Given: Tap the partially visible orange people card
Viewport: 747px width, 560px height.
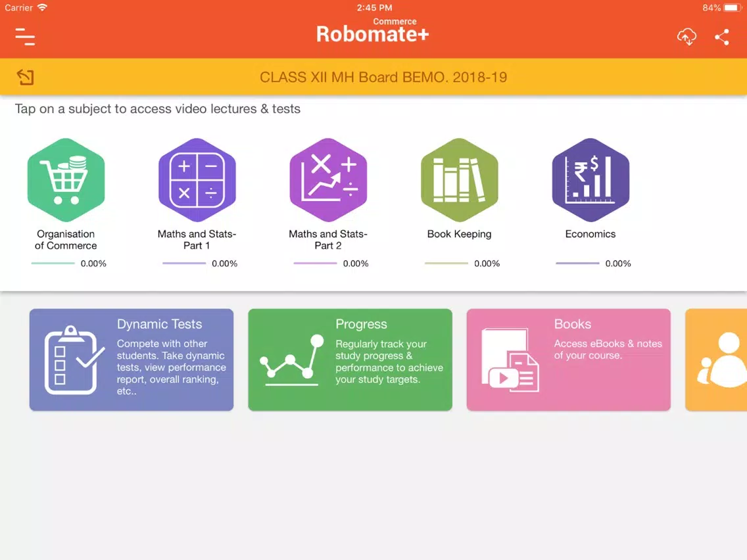Looking at the screenshot, I should 716,360.
